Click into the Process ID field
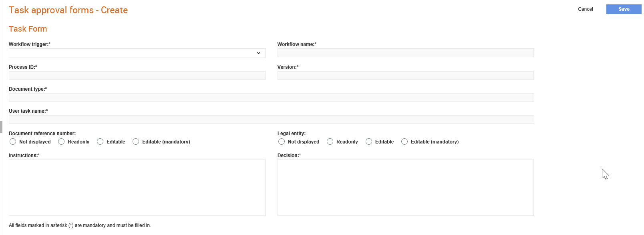This screenshot has height=235, width=644. pyautogui.click(x=137, y=76)
